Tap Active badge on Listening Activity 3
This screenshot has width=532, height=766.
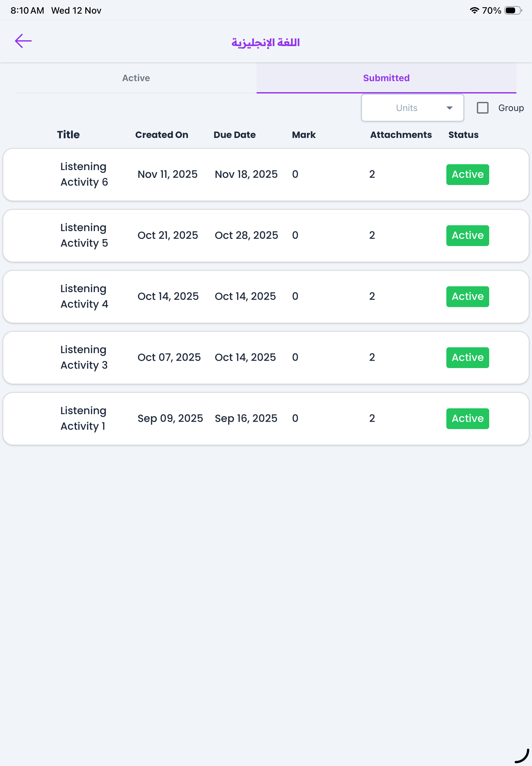point(467,357)
